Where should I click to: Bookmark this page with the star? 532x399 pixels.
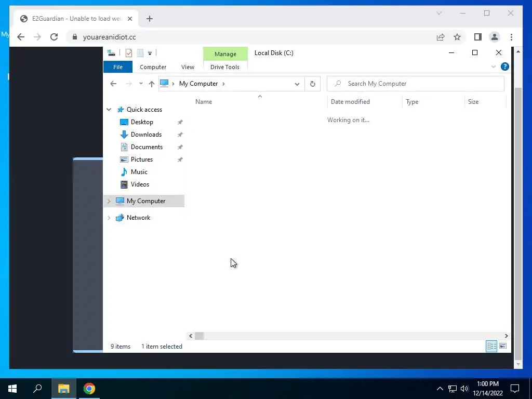[457, 37]
